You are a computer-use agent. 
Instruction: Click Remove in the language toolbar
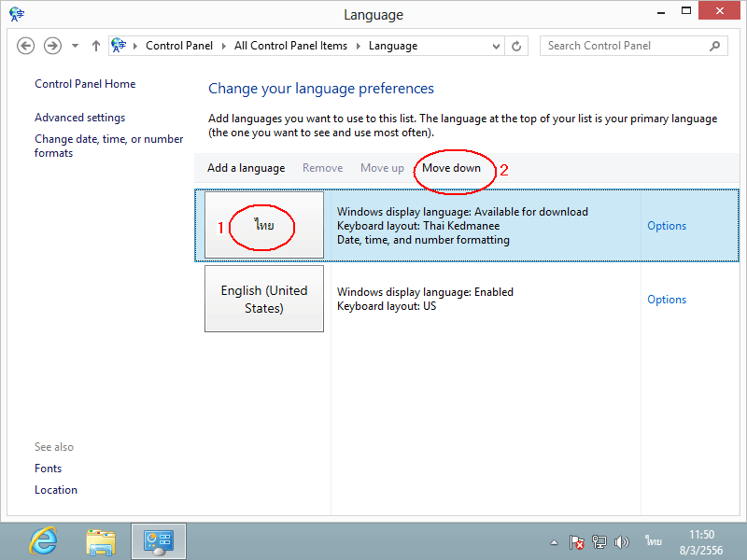coord(322,168)
